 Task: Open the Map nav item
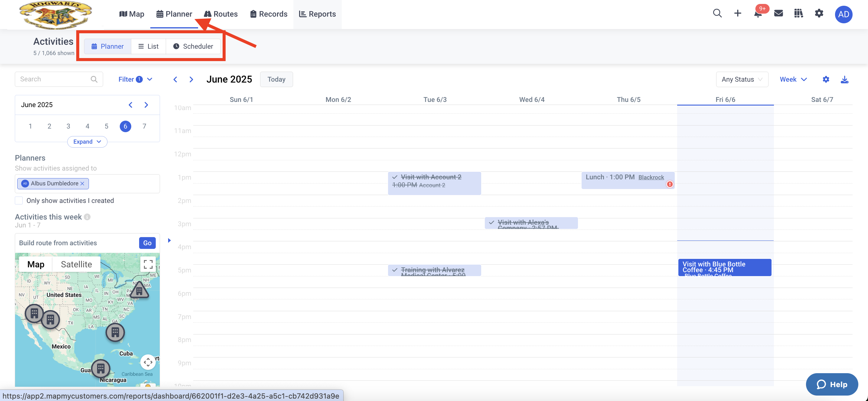point(132,14)
